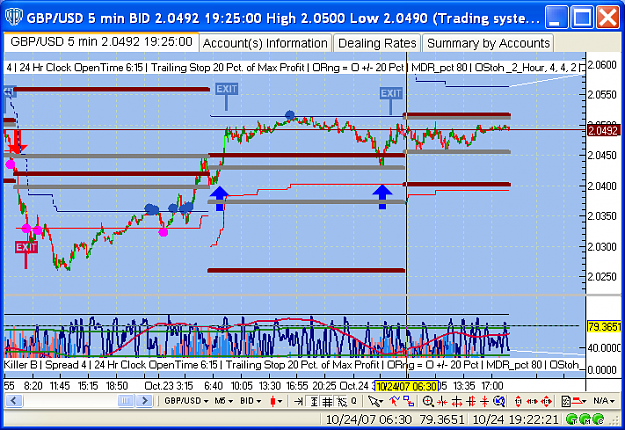Click the red line style icon

coord(577,401)
